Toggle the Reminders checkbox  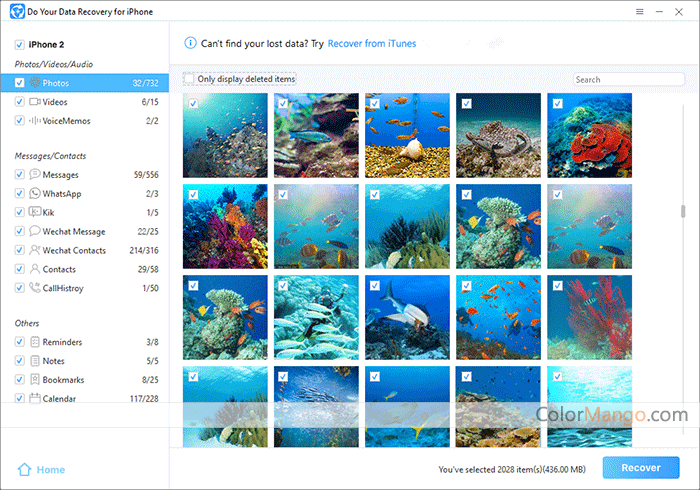click(20, 342)
